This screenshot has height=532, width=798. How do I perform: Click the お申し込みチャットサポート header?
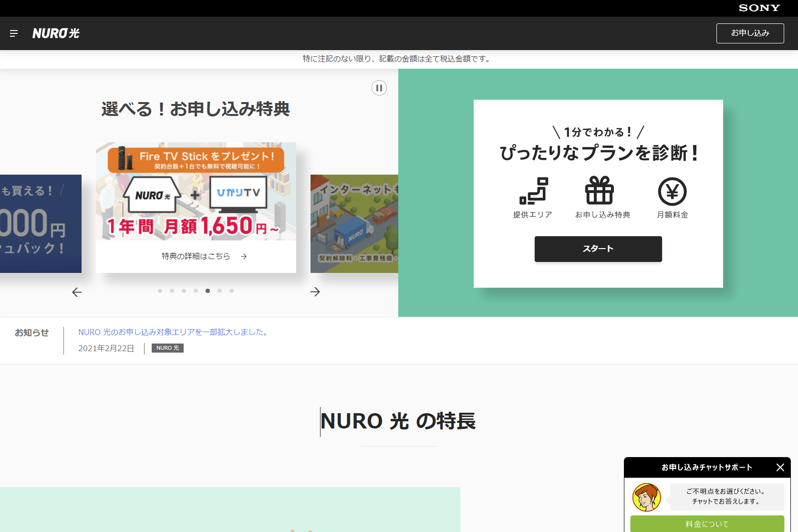point(707,468)
